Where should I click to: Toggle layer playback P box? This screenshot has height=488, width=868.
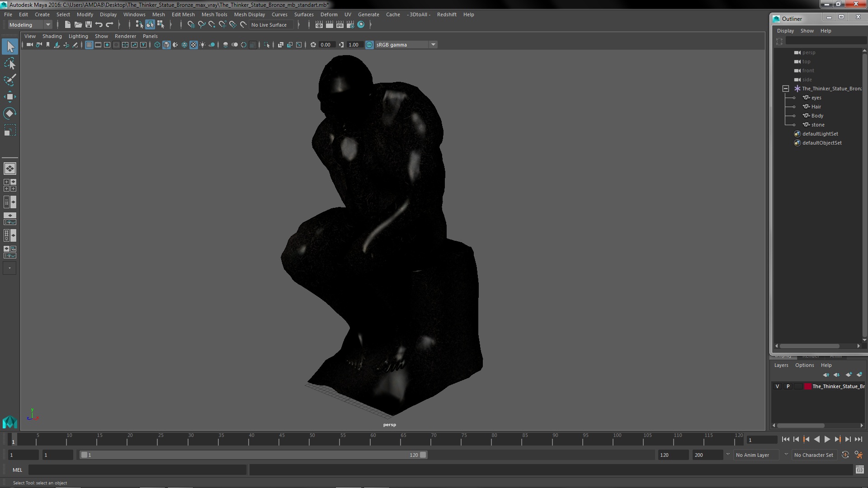[788, 386]
